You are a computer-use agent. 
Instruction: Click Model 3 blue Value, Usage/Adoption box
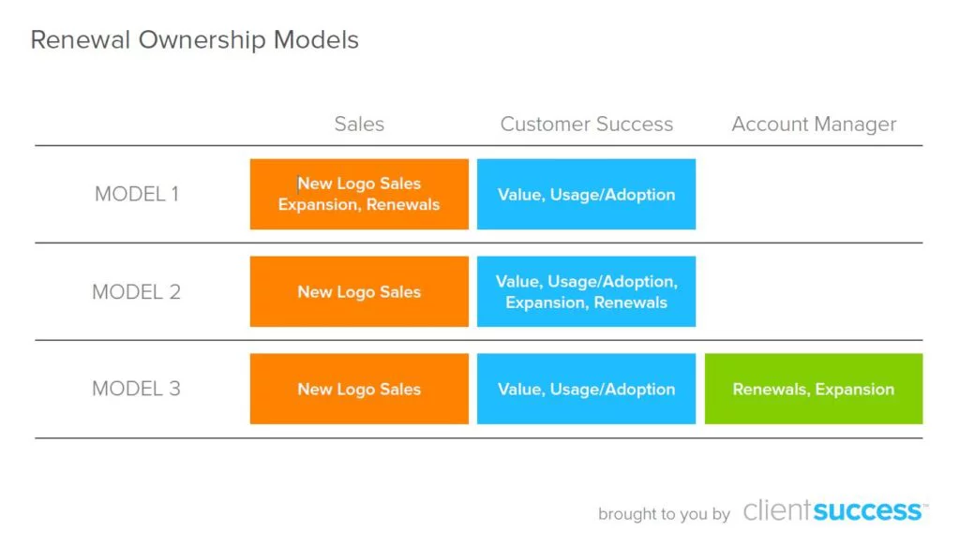click(x=586, y=389)
